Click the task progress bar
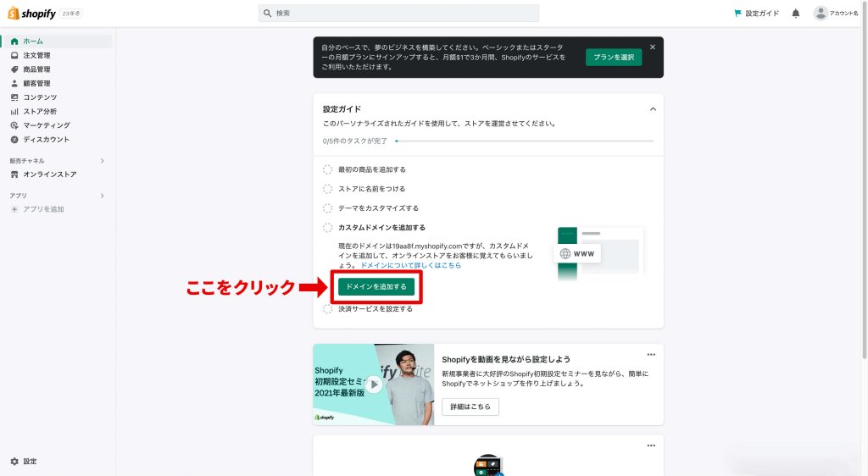Screen dimensions: 868x476 [x=524, y=141]
